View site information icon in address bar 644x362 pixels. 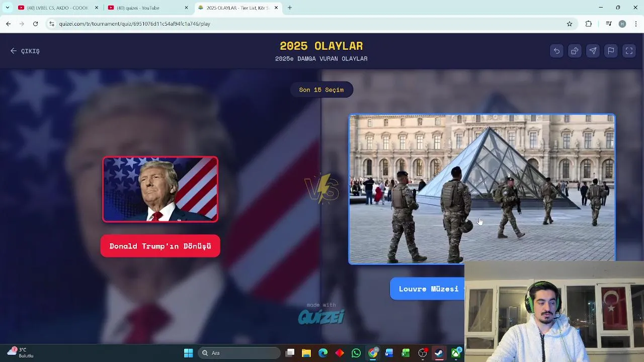(51, 24)
